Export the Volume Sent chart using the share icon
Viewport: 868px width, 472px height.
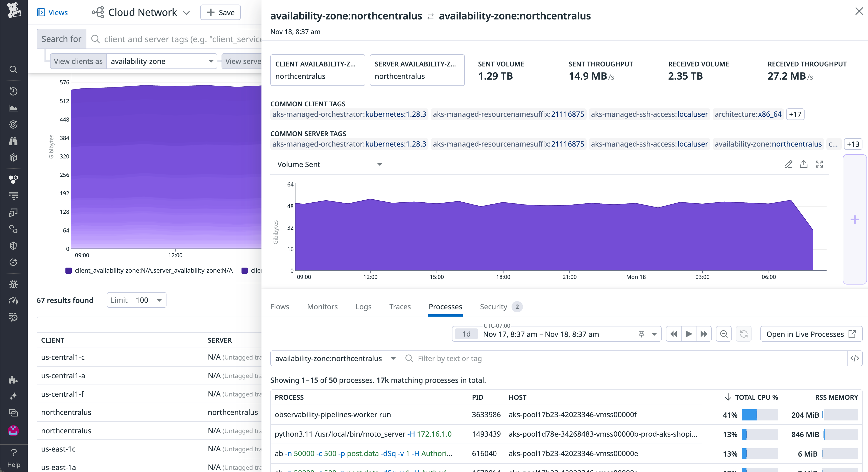tap(804, 164)
